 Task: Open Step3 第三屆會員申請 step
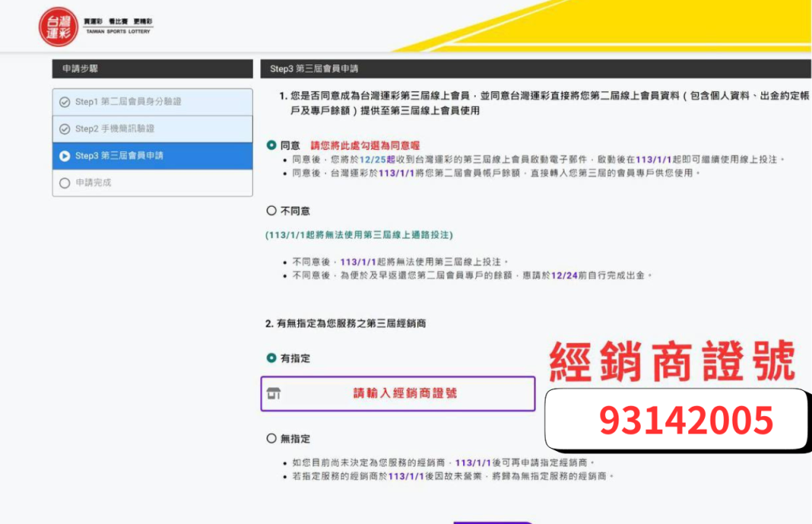153,156
